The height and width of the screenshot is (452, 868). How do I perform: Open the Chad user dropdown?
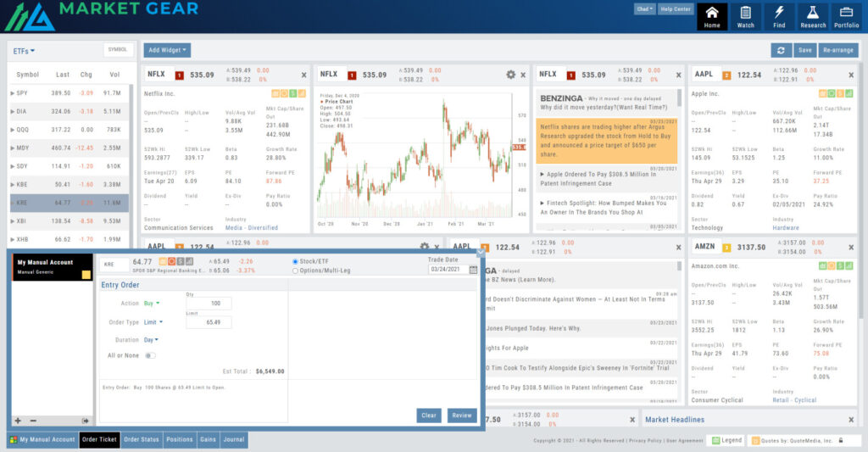pos(644,8)
